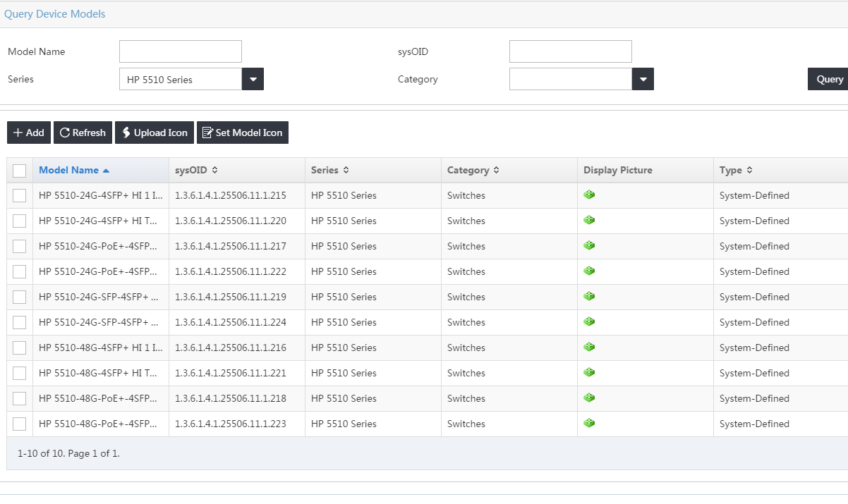This screenshot has height=504, width=848.
Task: Click into the sysOID input field
Action: pos(571,51)
